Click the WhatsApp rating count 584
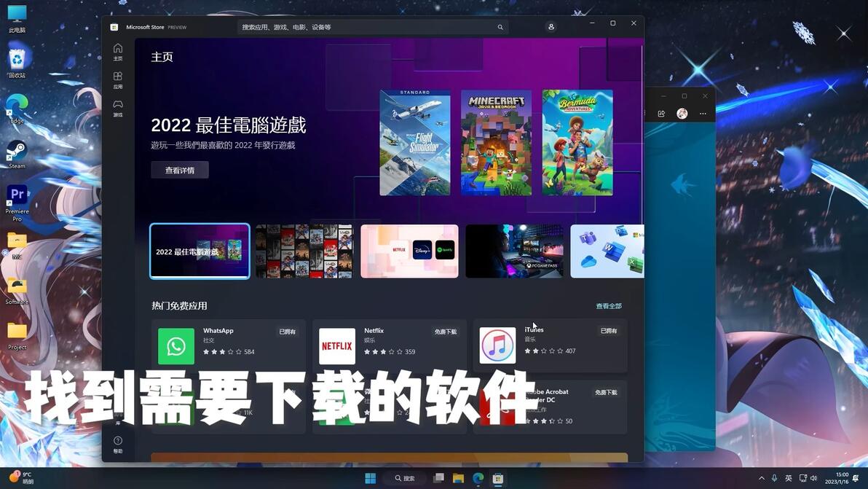 [249, 352]
